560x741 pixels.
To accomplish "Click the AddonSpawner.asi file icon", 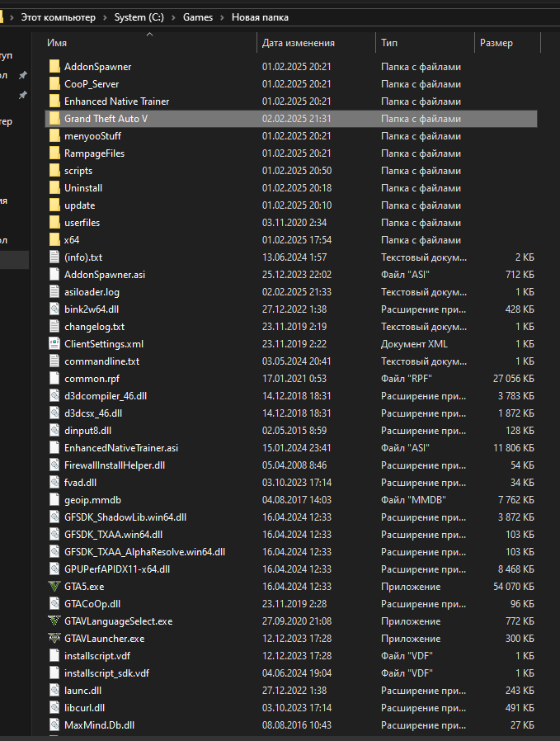I will (54, 275).
